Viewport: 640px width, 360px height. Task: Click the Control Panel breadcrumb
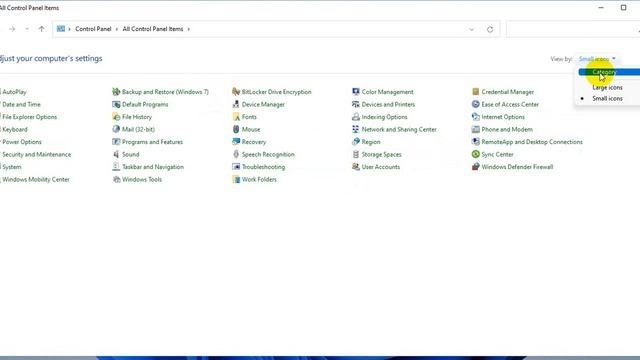93,29
